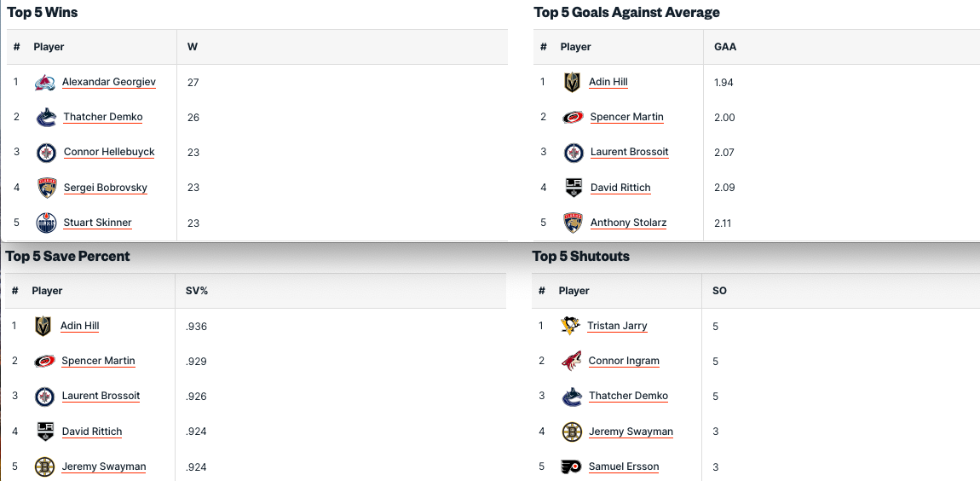Click the GAA column header

[725, 47]
